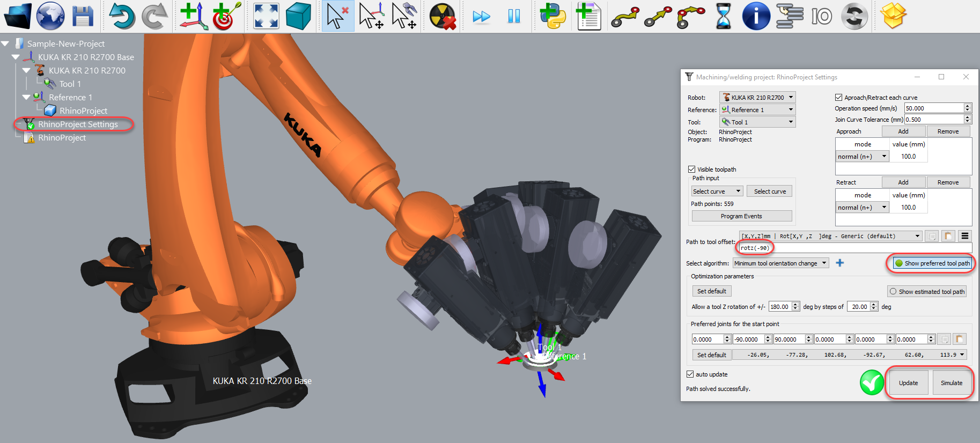Uncheck Approach/Retract each curve option
Screen dimensions: 980x443
(x=838, y=98)
